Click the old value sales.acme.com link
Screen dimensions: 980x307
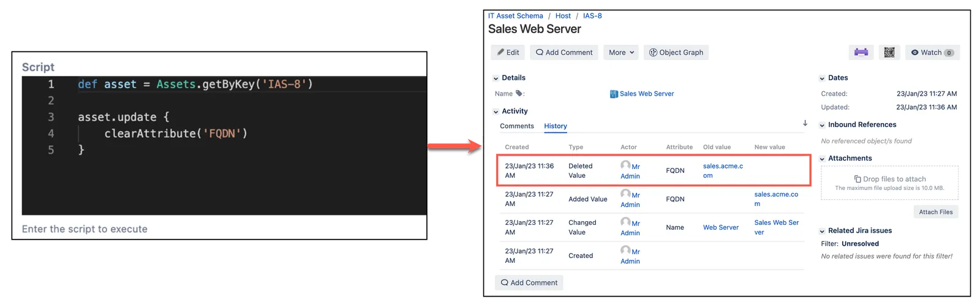723,171
